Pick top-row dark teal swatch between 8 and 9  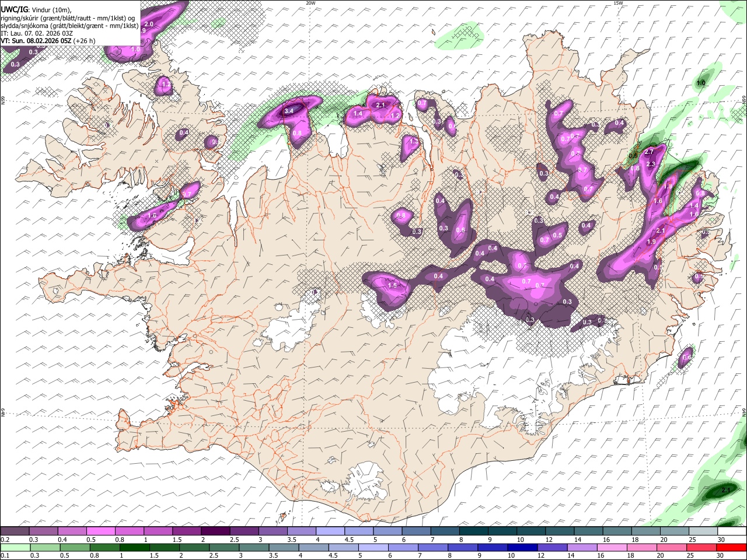coord(473,531)
